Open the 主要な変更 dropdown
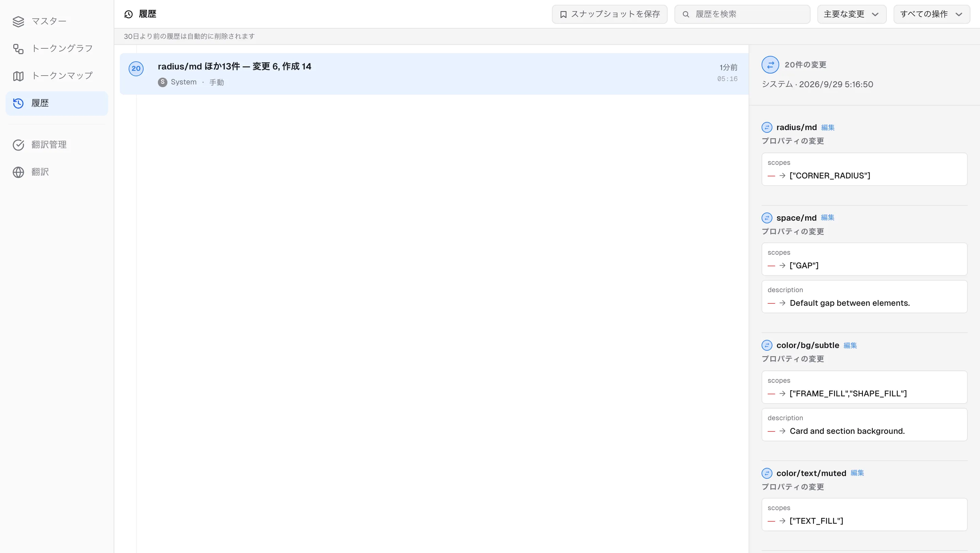The width and height of the screenshot is (980, 553). (x=851, y=14)
